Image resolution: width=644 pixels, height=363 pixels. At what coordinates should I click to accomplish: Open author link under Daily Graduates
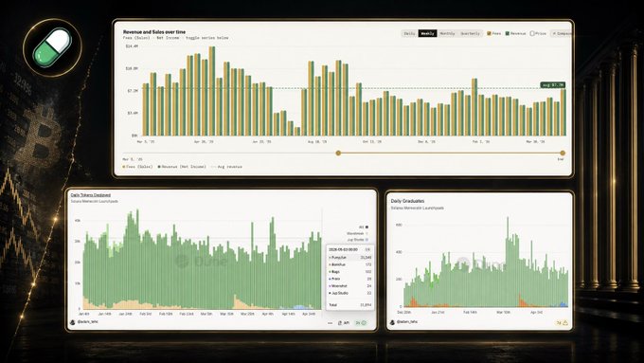tap(407, 322)
